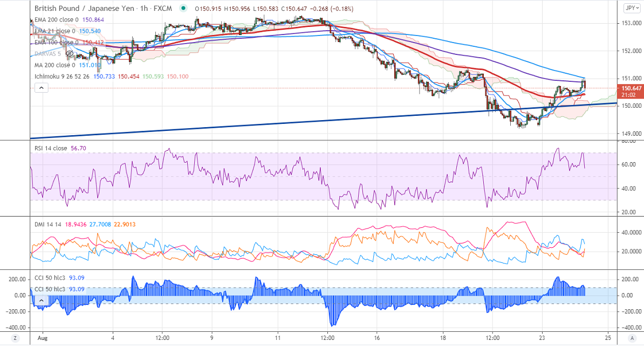Screen dimensions: 644x348
Task: Click 12:00 label between dates 18 and 23
Action: (x=492, y=338)
